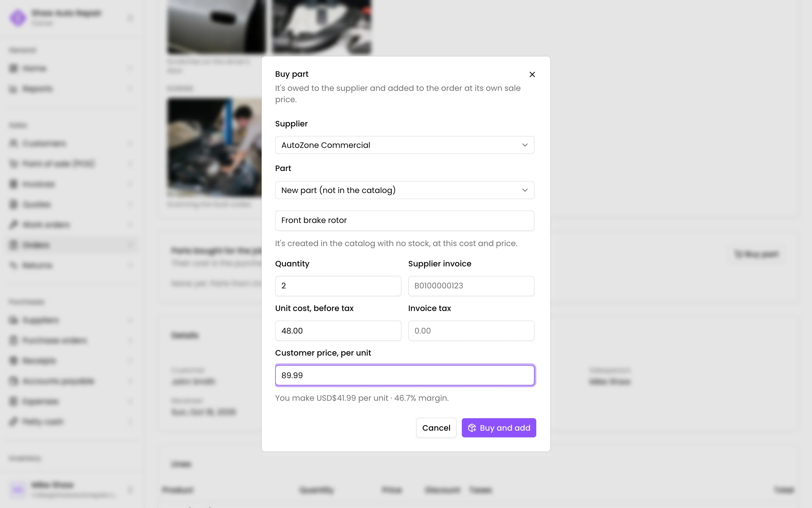
Task: Edit the Front brake rotor name field
Action: pos(405,220)
